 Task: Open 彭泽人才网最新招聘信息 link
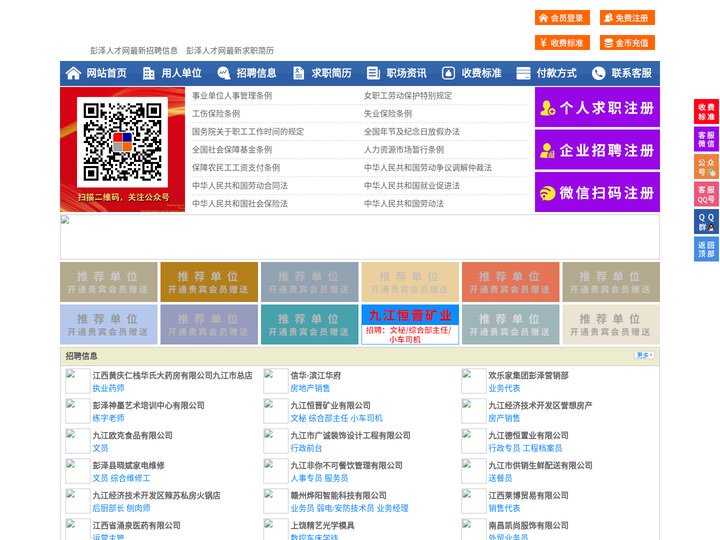[x=134, y=51]
